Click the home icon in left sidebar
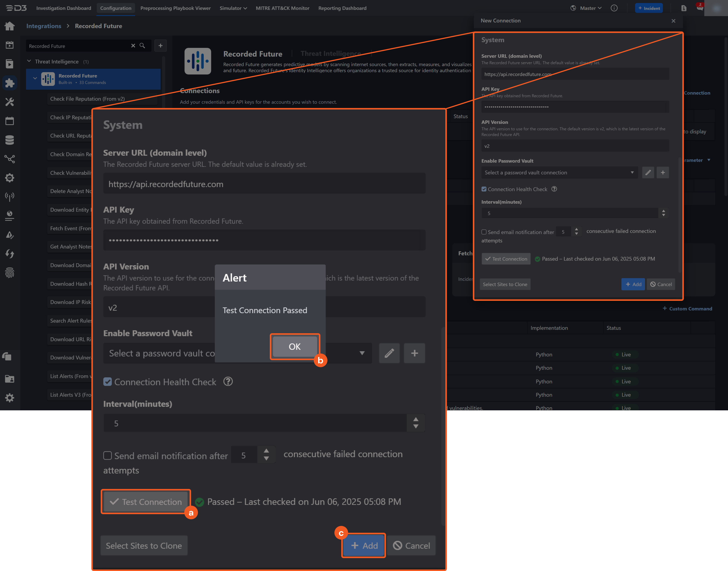 10,26
